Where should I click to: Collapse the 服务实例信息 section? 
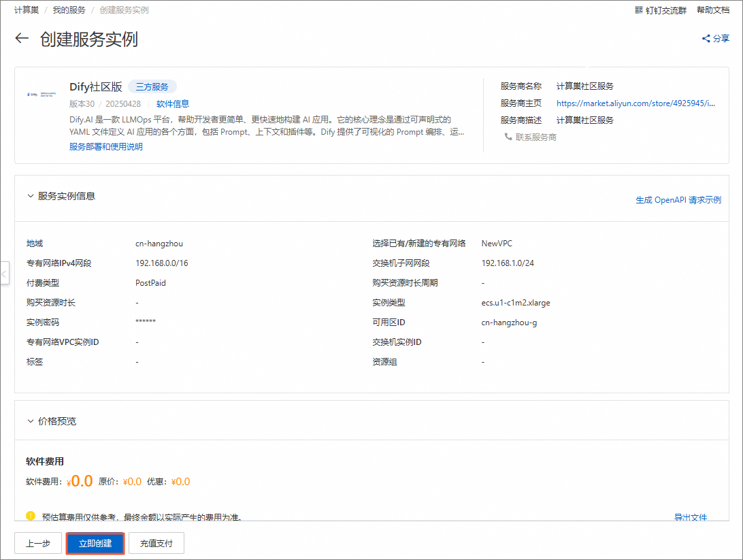coord(31,196)
